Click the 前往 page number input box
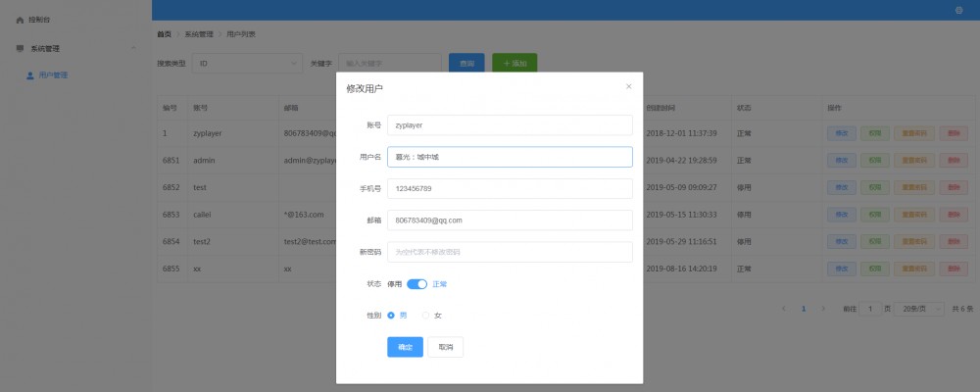Viewport: 980px width, 392px height. tap(870, 309)
